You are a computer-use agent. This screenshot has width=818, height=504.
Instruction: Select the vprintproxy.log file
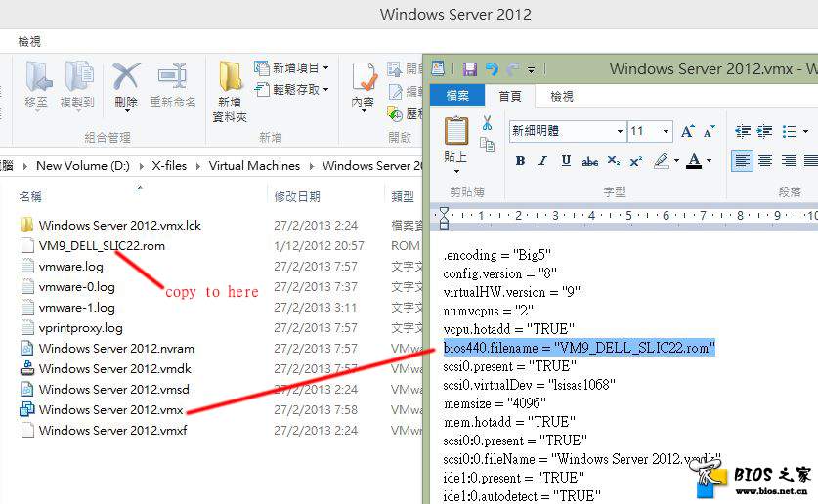(x=71, y=328)
